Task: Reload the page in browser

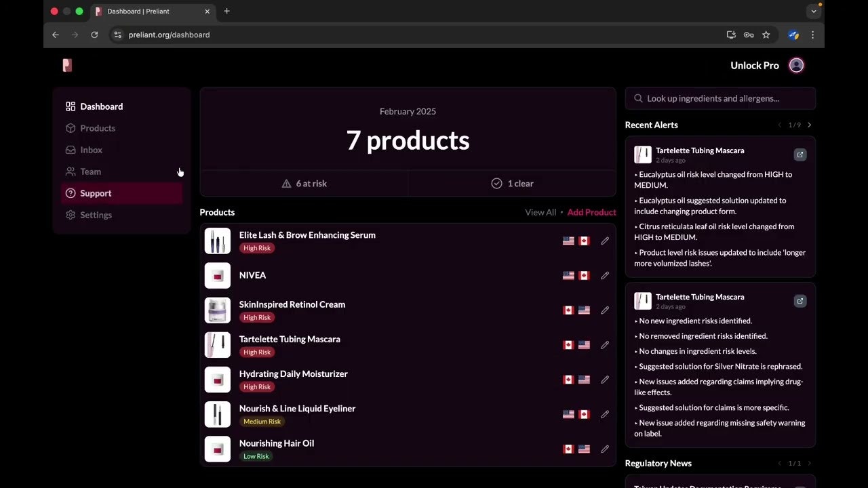Action: (x=94, y=35)
